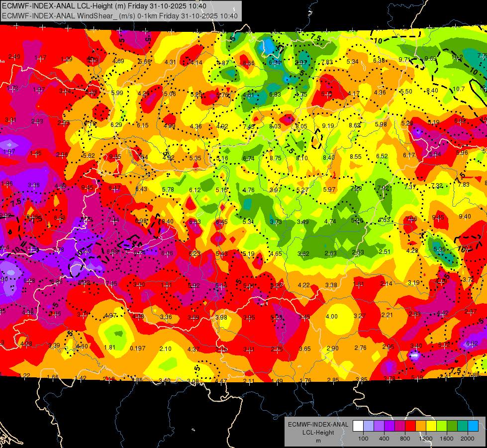
Task: Click the LCL-Height header title line
Action: click(x=104, y=6)
